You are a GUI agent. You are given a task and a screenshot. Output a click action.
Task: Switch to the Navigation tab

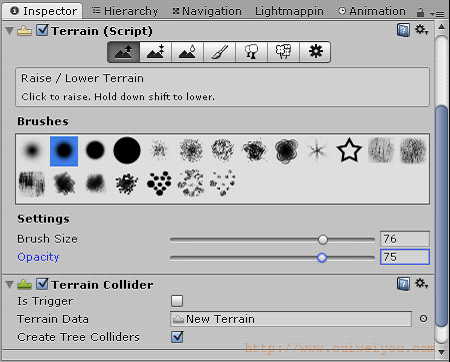tap(207, 11)
